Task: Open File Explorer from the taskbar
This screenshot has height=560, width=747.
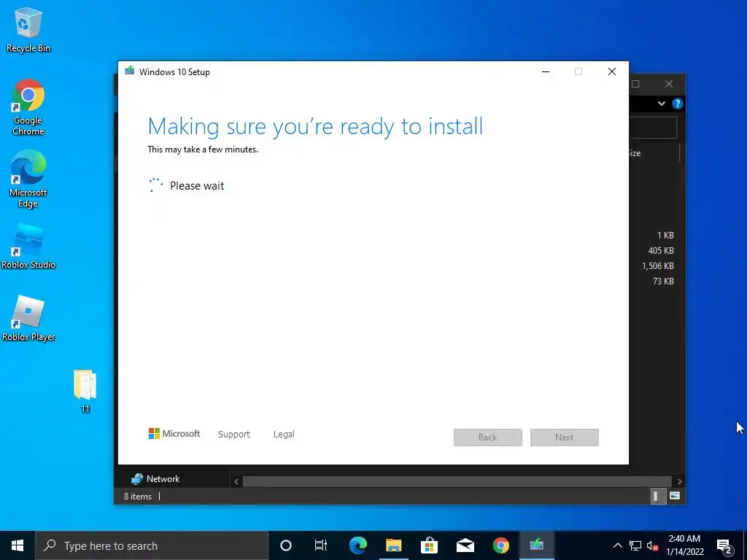Action: (393, 545)
